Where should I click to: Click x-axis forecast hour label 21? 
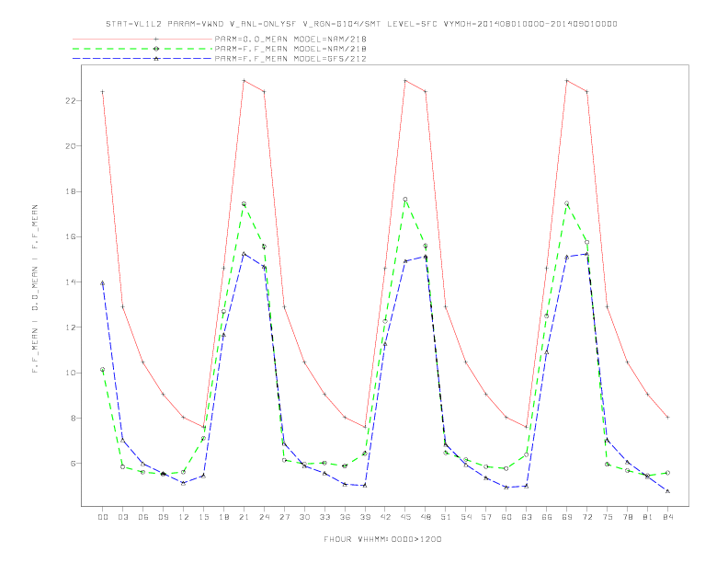click(x=244, y=517)
